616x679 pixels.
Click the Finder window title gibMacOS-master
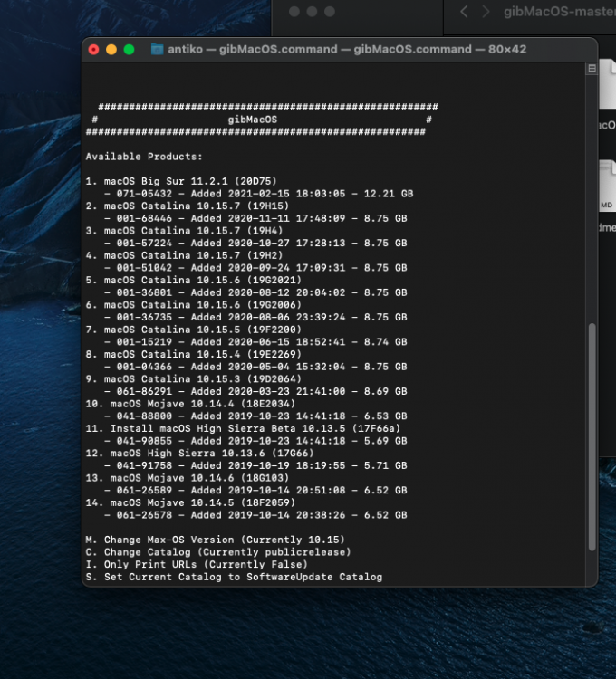coord(560,12)
